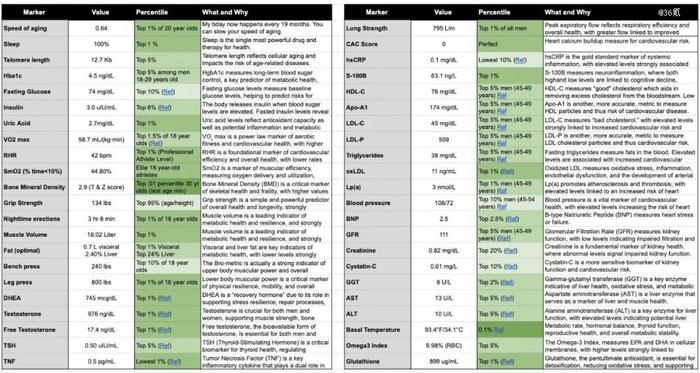This screenshot has width=700, height=373.
Task: Open Ref link in Basal Temperature row
Action: point(499,330)
